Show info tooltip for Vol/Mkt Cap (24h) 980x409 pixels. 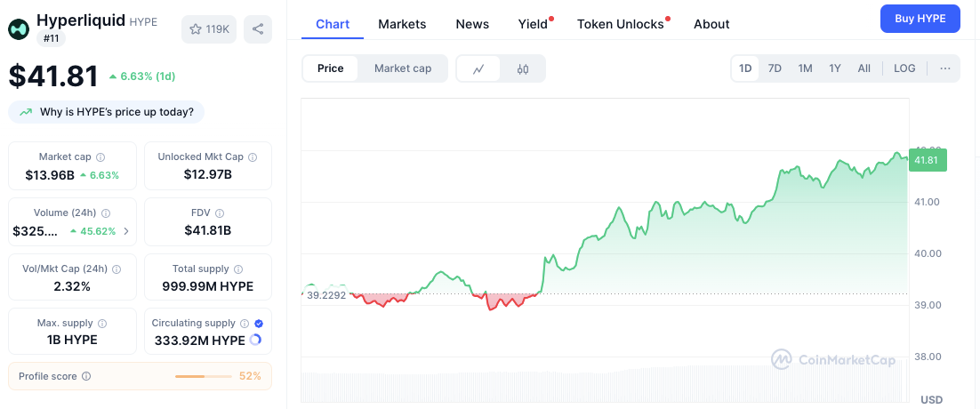[x=116, y=269]
